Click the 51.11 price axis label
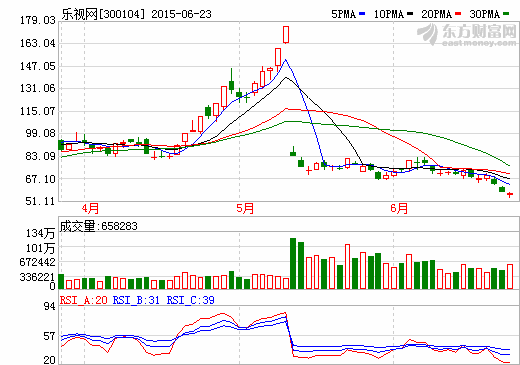520x365 pixels. click(40, 201)
